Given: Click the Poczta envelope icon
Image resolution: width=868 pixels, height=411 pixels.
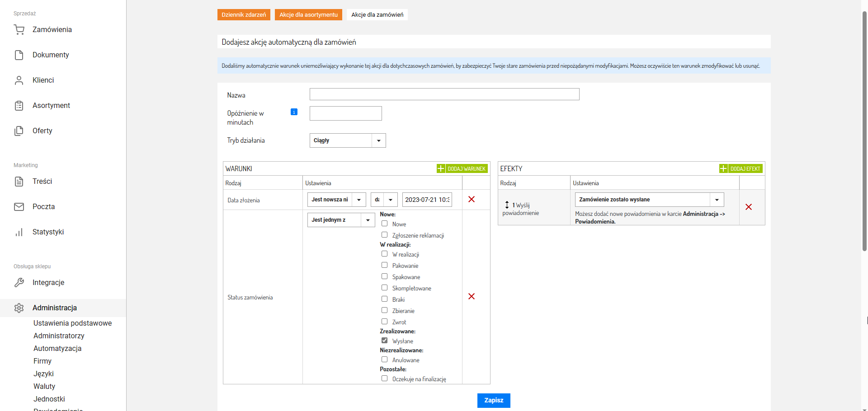Looking at the screenshot, I should pyautogui.click(x=19, y=207).
